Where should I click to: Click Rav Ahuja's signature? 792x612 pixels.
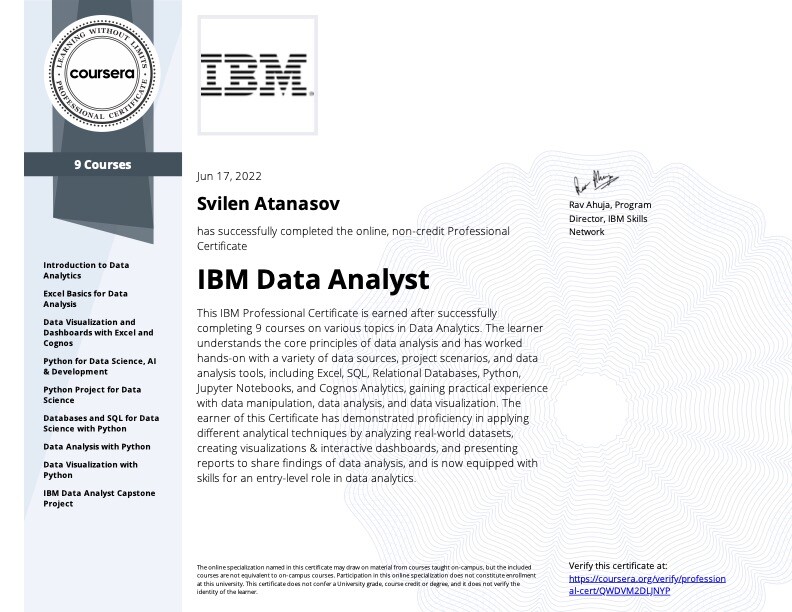tap(595, 182)
